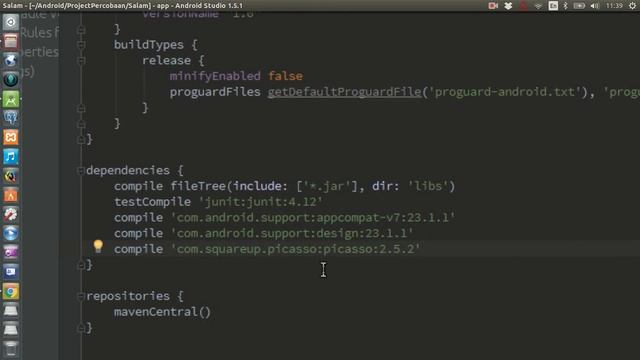Click fold end marker after dependencies closing brace

81,265
